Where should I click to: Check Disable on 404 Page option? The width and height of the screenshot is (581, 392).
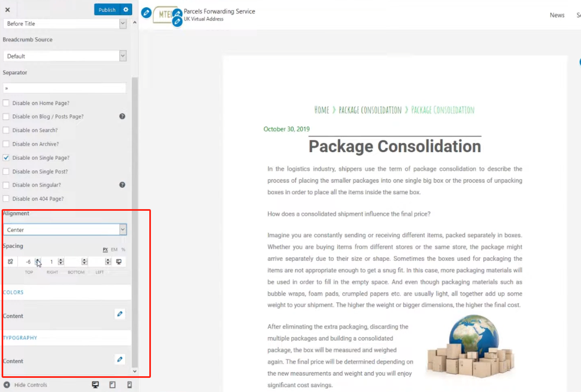(x=6, y=199)
